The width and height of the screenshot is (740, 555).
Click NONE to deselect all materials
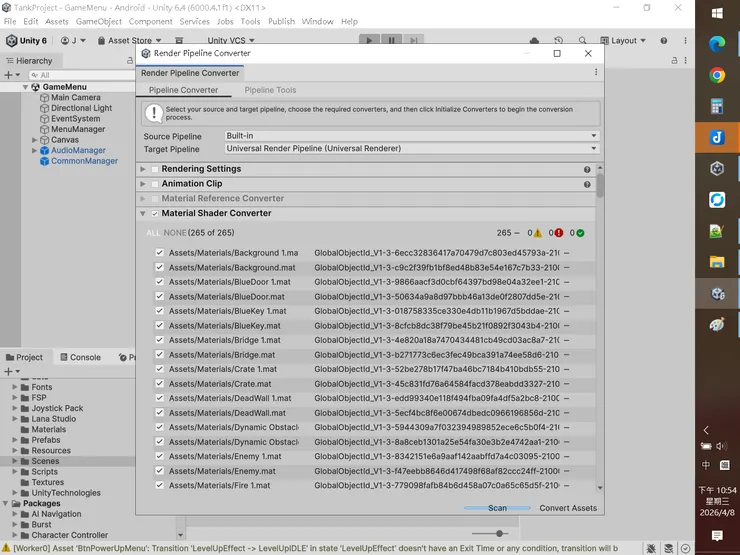pos(175,233)
